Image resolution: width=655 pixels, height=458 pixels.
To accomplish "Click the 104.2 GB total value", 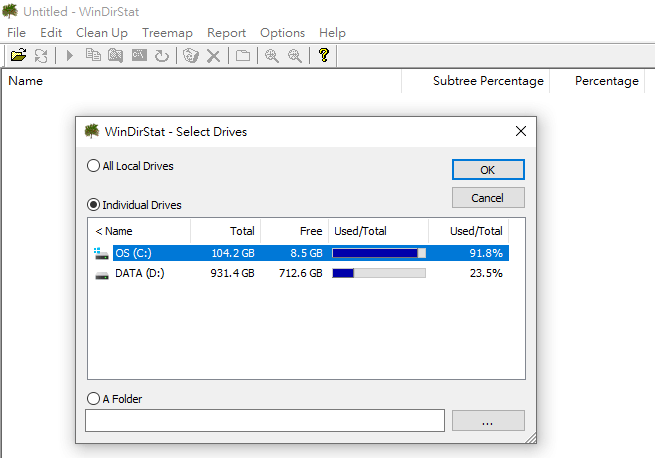I will [x=233, y=253].
